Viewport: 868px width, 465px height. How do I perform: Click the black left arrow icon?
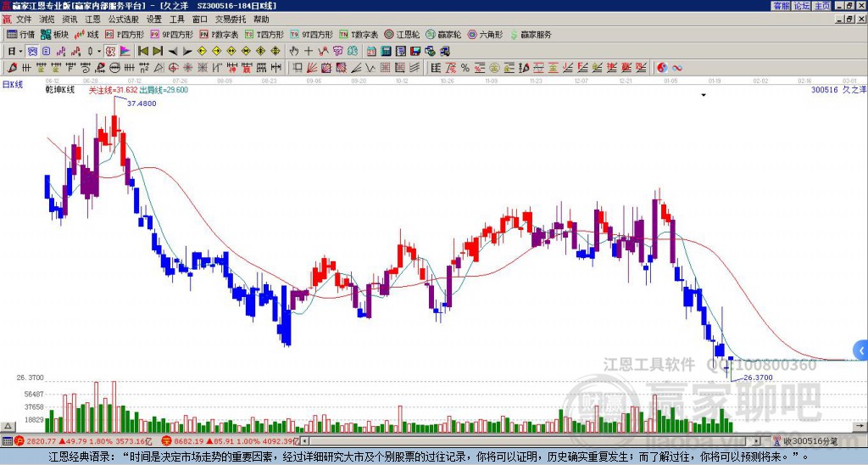173,52
